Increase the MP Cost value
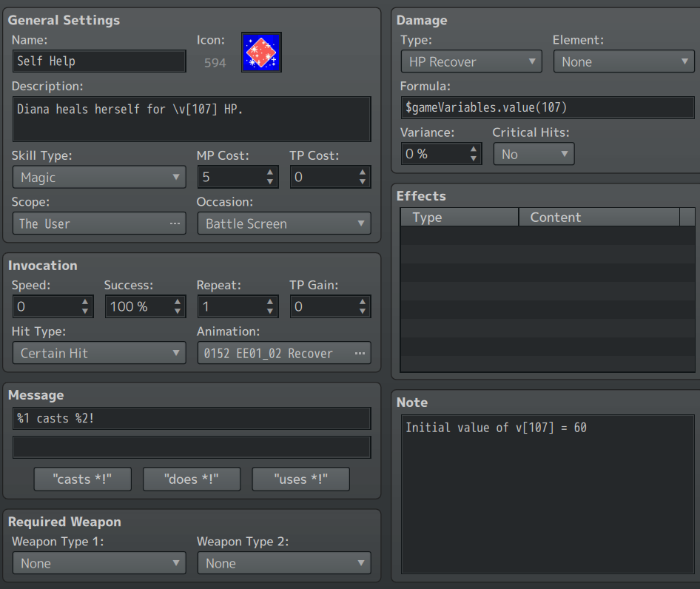700x589 pixels. pos(269,172)
